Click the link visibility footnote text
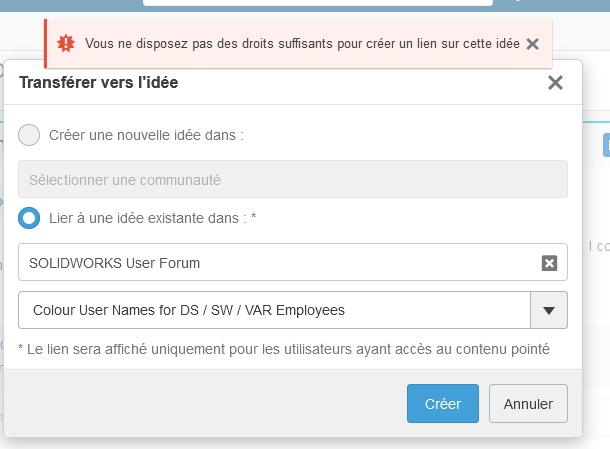 284,349
